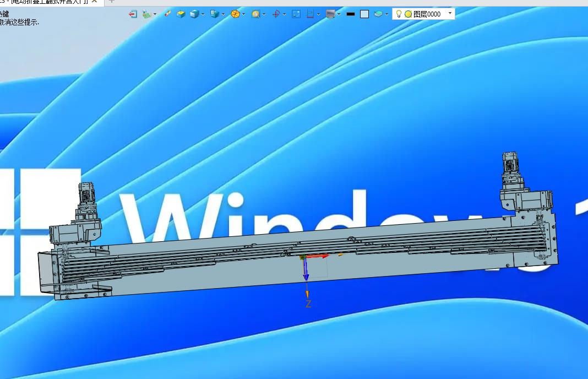Open the monitor display icon dropdown arrow

coord(339,14)
